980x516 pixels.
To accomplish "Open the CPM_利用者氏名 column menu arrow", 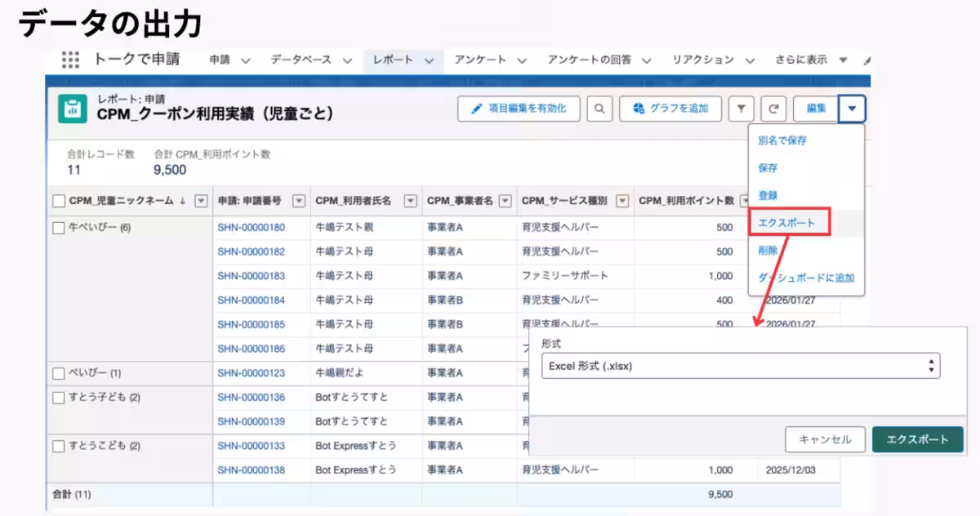I will coord(410,202).
